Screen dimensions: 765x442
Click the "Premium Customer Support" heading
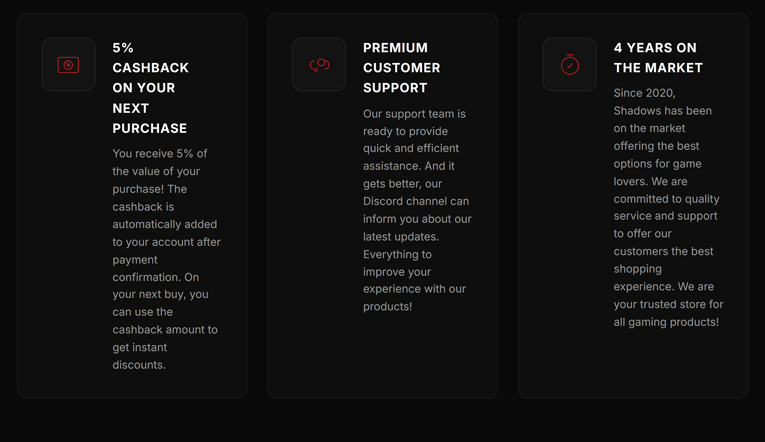coord(401,68)
